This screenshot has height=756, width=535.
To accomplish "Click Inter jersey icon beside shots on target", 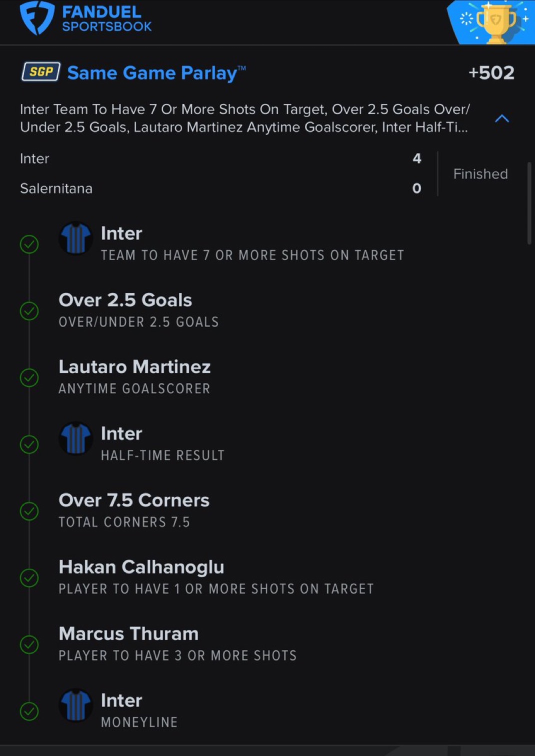I will (x=75, y=238).
